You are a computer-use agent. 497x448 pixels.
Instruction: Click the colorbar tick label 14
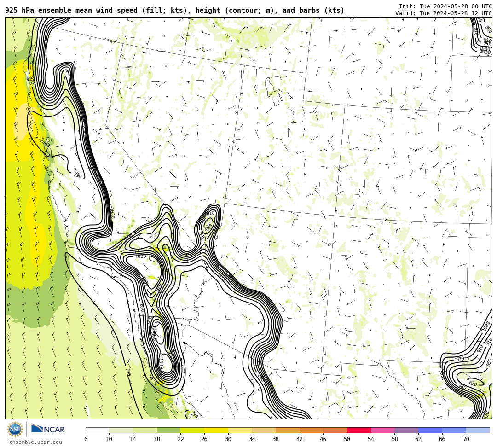[133, 439]
